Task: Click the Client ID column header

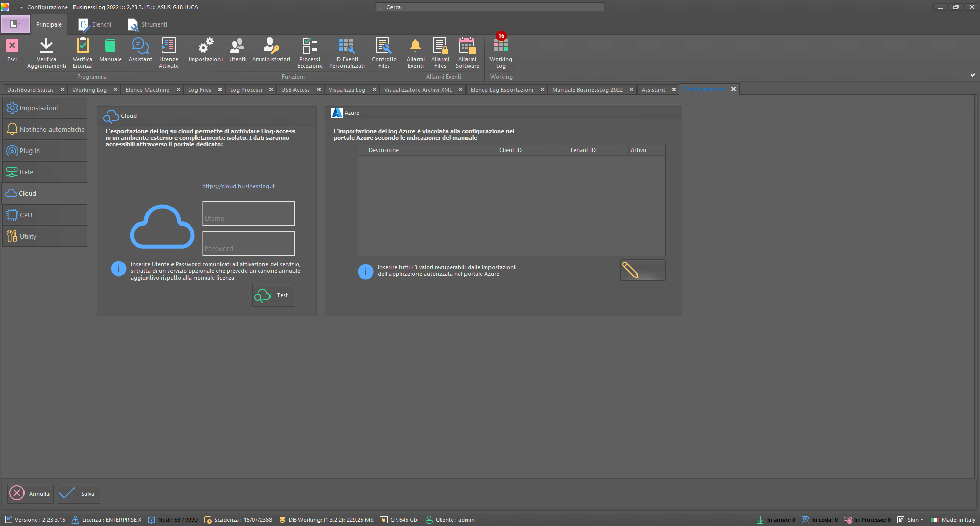Action: point(531,150)
